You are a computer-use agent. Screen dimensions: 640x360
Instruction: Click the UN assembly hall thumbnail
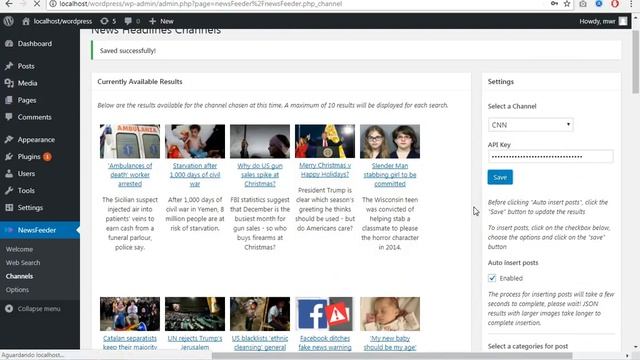(x=195, y=314)
